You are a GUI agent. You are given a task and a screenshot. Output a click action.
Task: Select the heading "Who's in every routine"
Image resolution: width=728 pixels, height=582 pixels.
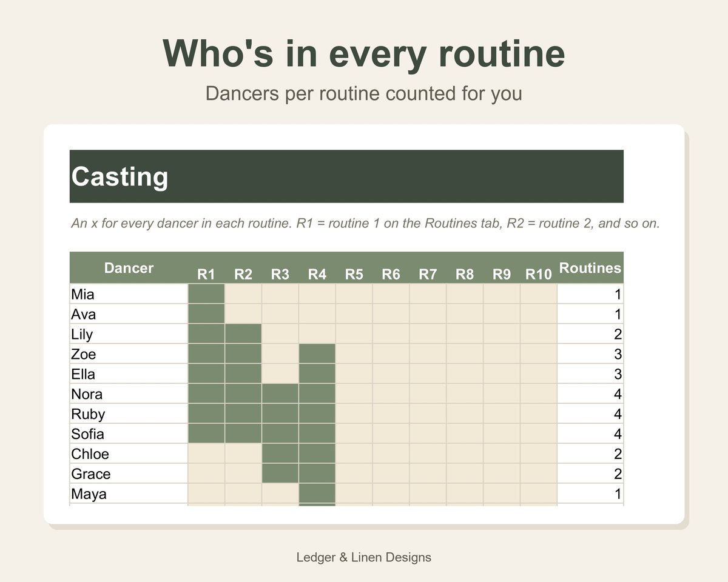click(x=364, y=53)
